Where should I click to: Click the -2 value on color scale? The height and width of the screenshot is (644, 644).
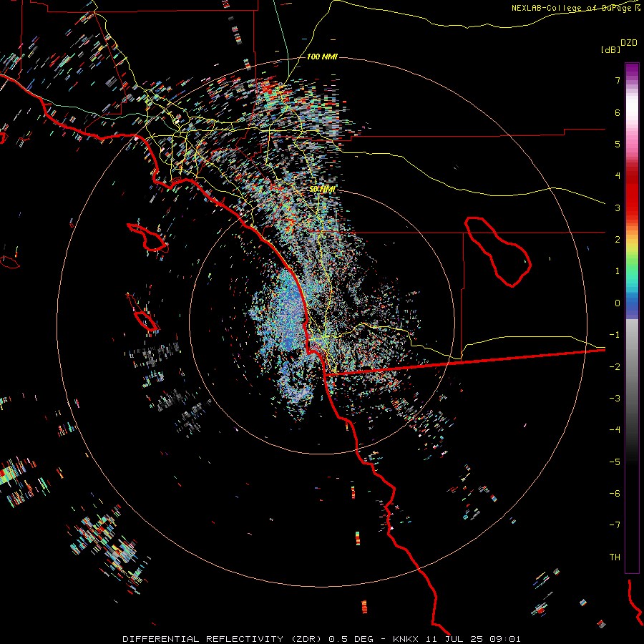[615, 367]
